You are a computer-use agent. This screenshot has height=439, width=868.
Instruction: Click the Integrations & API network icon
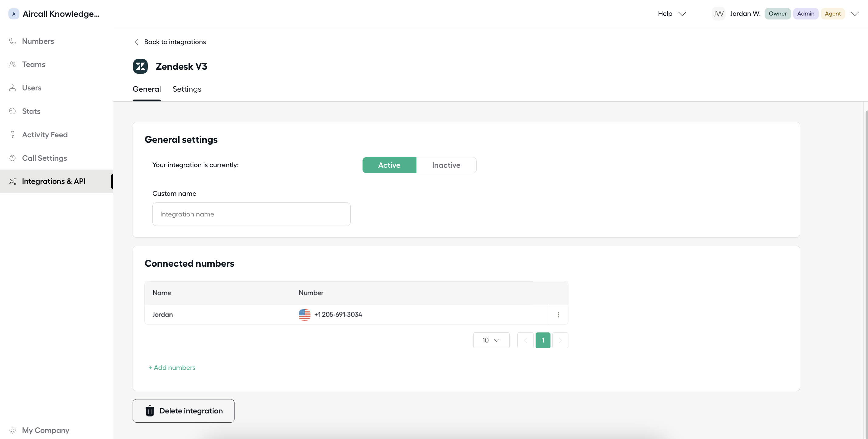[x=12, y=181]
